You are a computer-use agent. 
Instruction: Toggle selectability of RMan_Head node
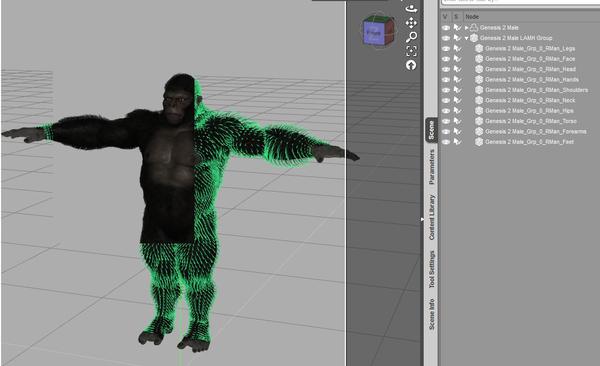point(457,69)
